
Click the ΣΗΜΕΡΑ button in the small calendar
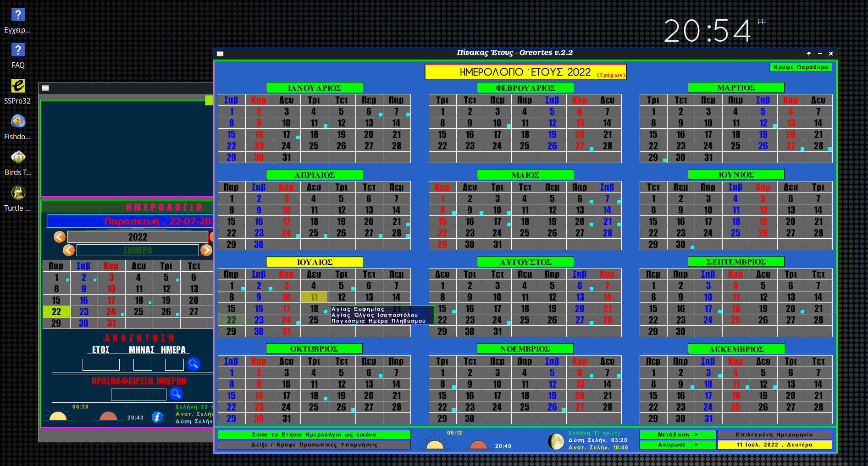[138, 250]
